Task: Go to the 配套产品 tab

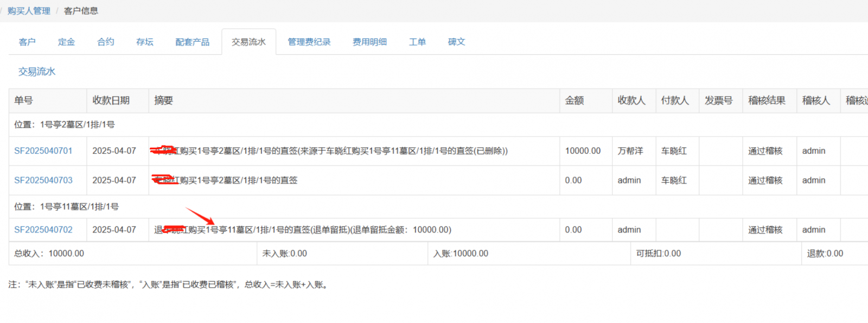Action: tap(192, 42)
